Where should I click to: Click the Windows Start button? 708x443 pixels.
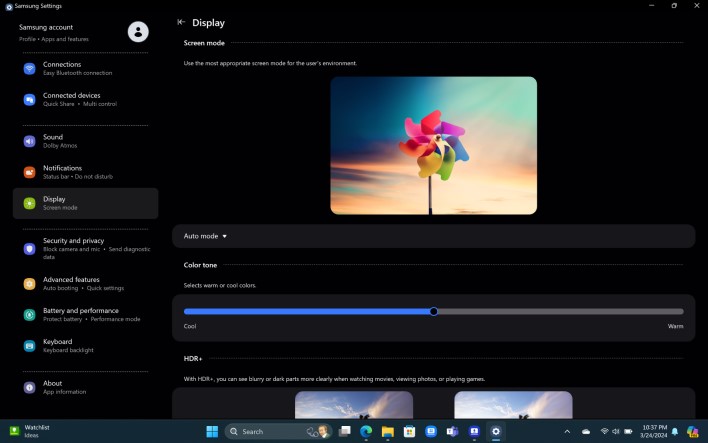[x=212, y=431]
